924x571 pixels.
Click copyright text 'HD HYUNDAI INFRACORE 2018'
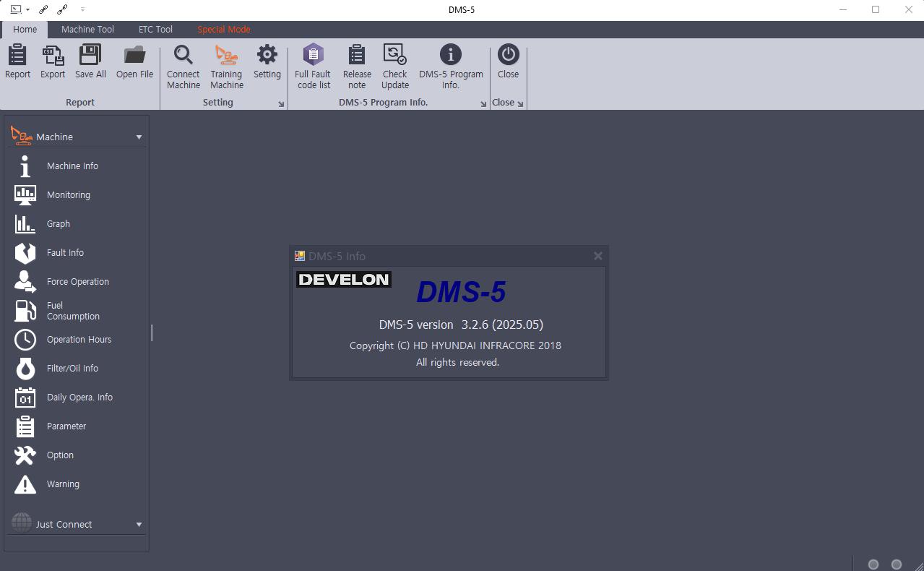pyautogui.click(x=487, y=345)
